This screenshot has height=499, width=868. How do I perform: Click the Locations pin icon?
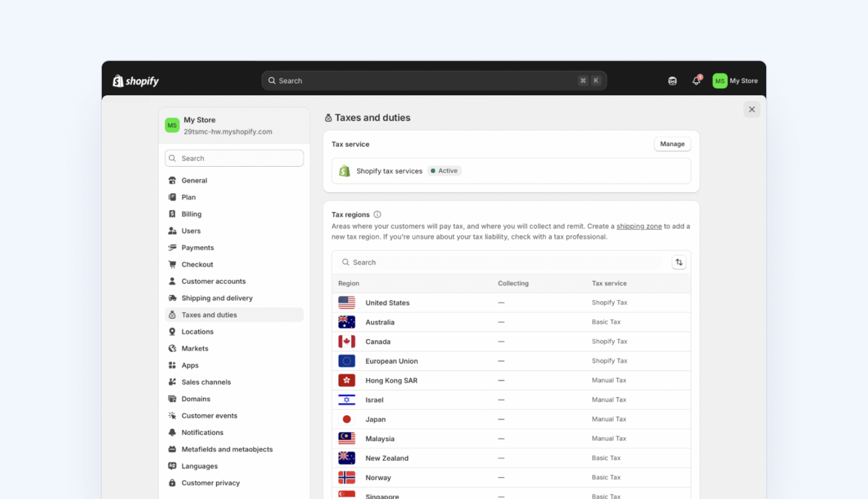[x=172, y=331]
